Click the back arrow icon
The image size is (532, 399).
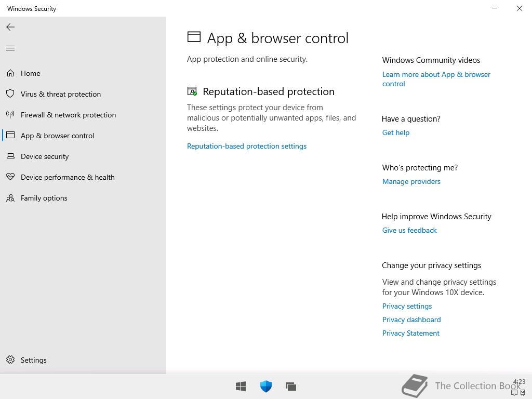click(x=10, y=27)
